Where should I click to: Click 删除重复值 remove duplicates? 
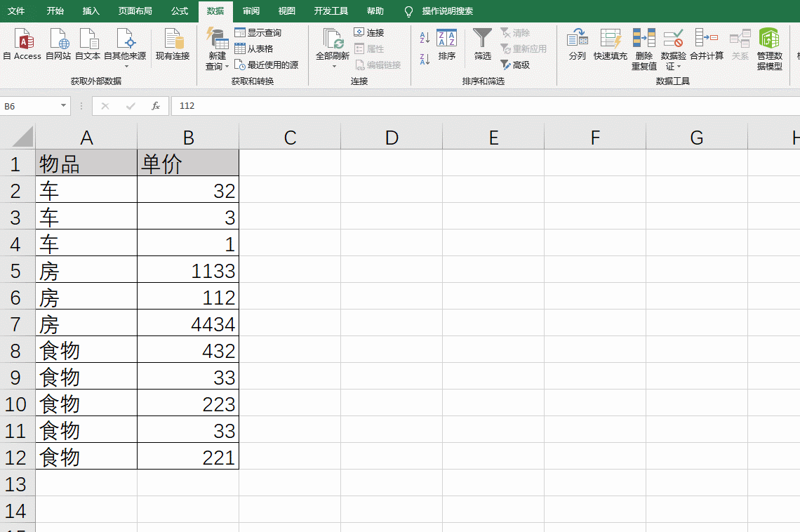pos(644,49)
